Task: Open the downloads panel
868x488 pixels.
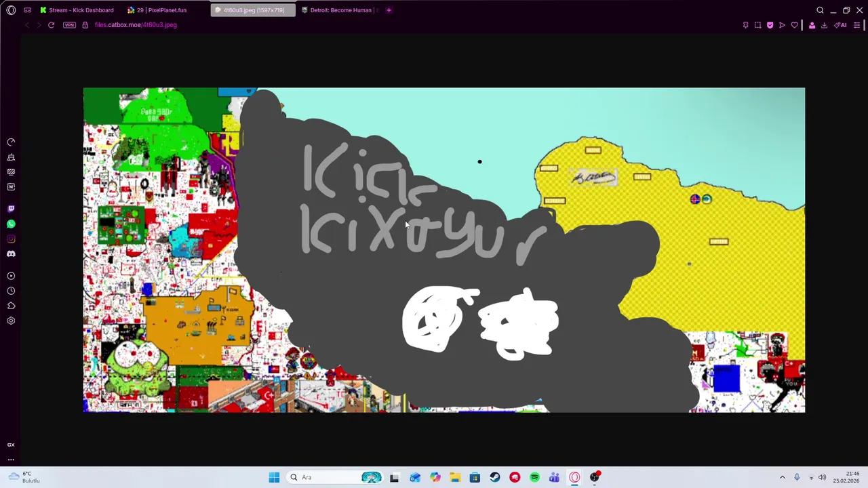Action: coord(824,25)
